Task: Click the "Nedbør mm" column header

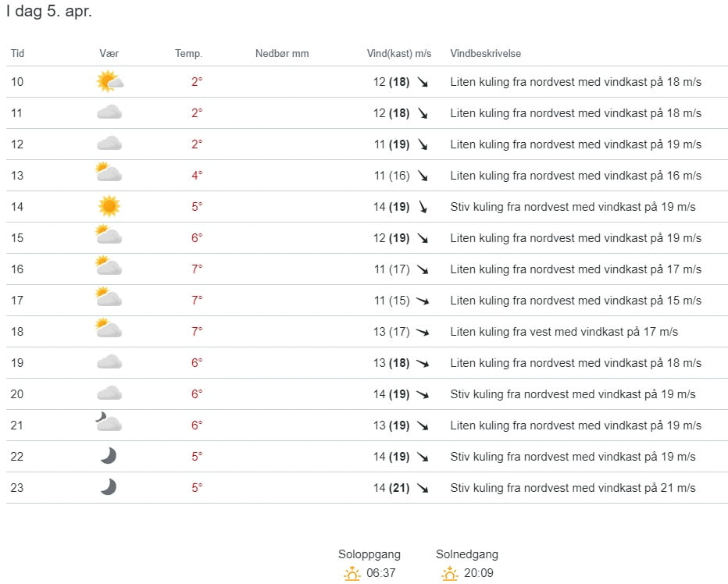Action: (x=282, y=54)
